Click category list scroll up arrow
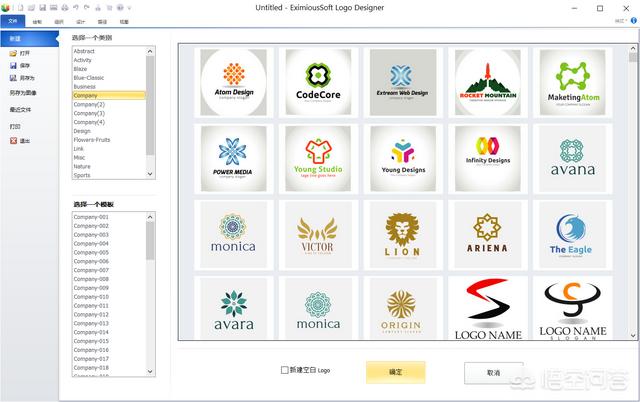This screenshot has width=640, height=402. [150, 51]
